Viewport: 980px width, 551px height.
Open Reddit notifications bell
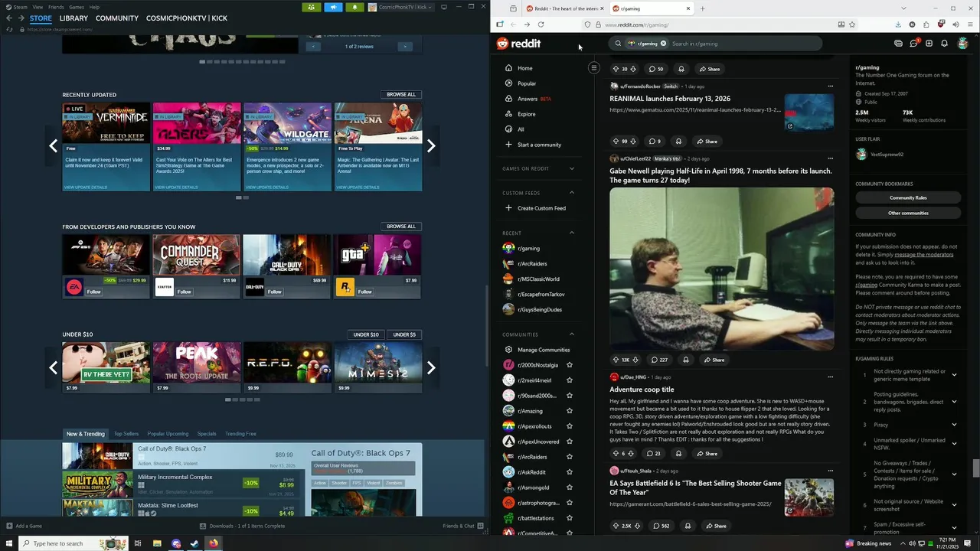coord(944,44)
